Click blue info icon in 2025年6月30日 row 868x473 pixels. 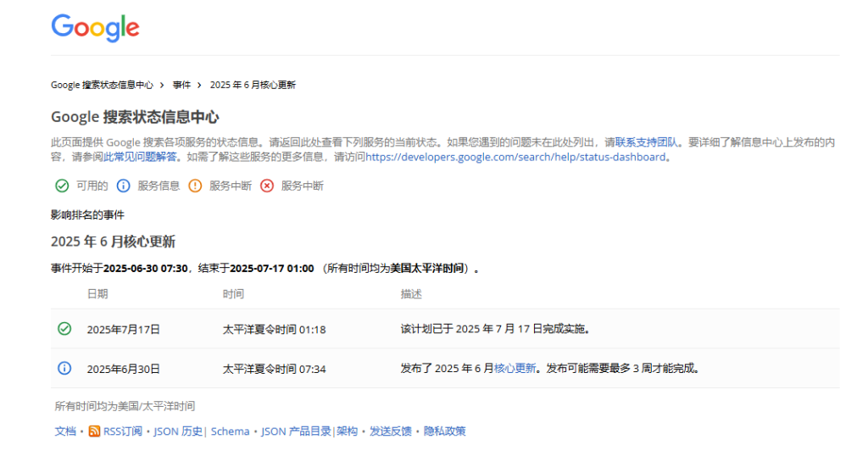tap(64, 368)
